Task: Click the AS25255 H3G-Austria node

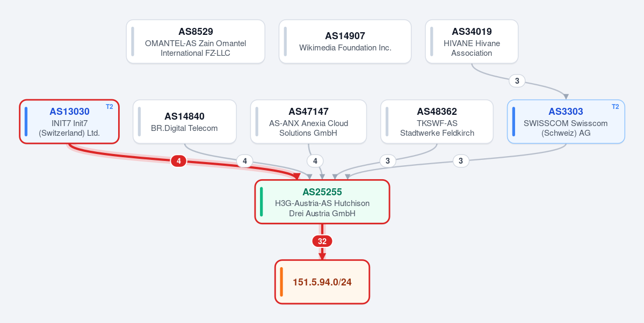Action: (x=322, y=202)
